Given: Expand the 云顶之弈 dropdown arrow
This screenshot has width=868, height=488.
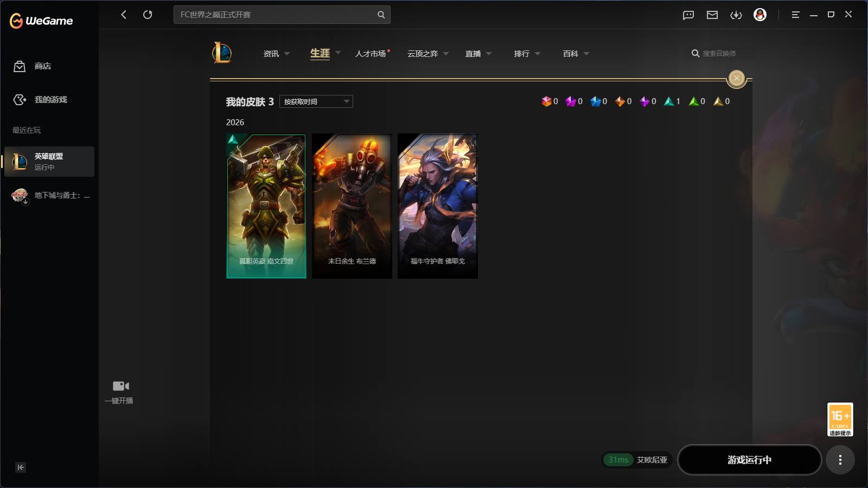Looking at the screenshot, I should click(x=446, y=54).
